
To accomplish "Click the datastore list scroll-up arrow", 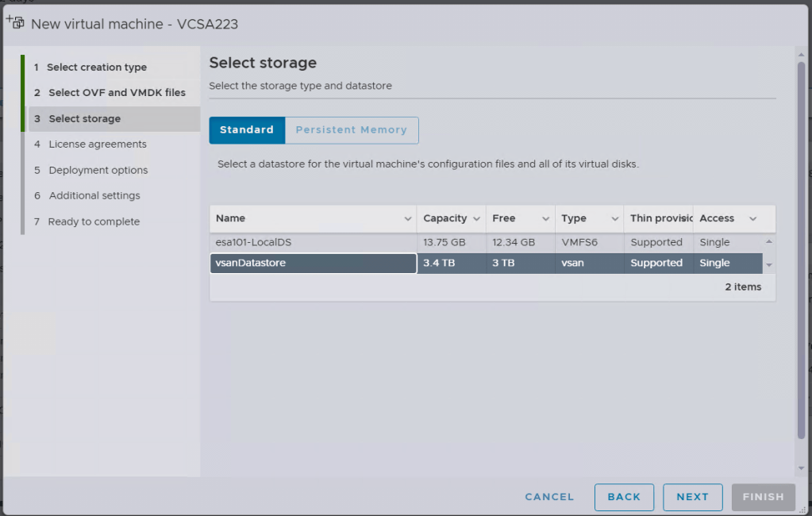I will pos(768,242).
